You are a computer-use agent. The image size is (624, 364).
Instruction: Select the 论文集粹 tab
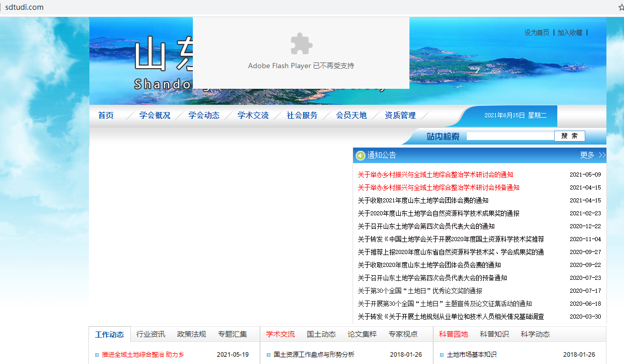click(362, 334)
